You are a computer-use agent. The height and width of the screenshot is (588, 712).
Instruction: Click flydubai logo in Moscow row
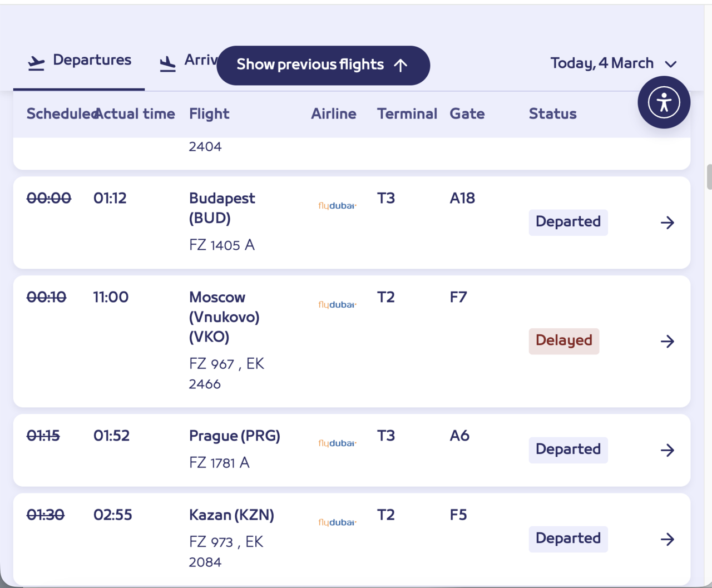(337, 305)
